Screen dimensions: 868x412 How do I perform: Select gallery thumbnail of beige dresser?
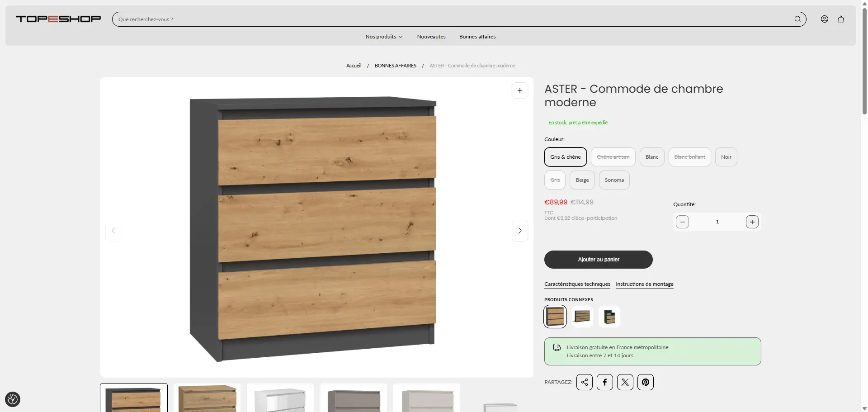427,398
